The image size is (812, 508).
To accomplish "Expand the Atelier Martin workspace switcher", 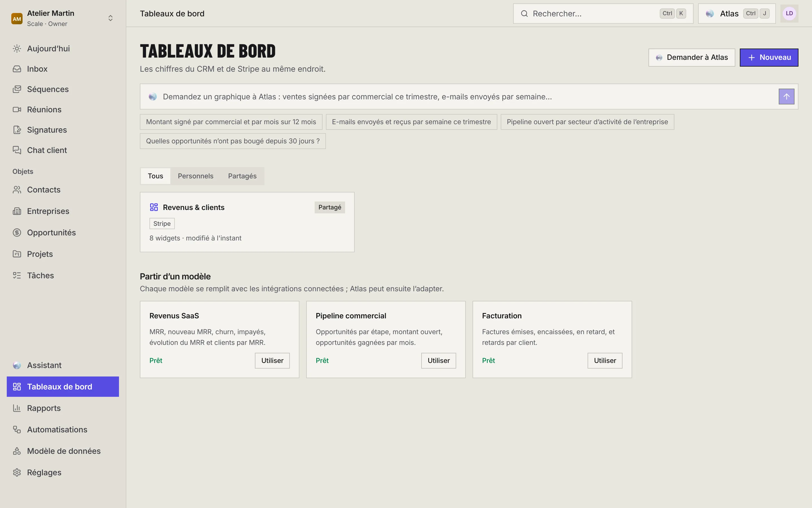I will click(111, 18).
